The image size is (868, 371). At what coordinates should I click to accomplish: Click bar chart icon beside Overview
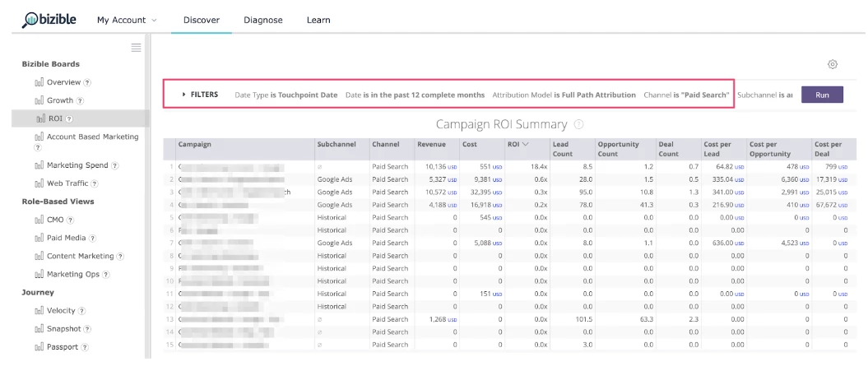click(x=39, y=82)
